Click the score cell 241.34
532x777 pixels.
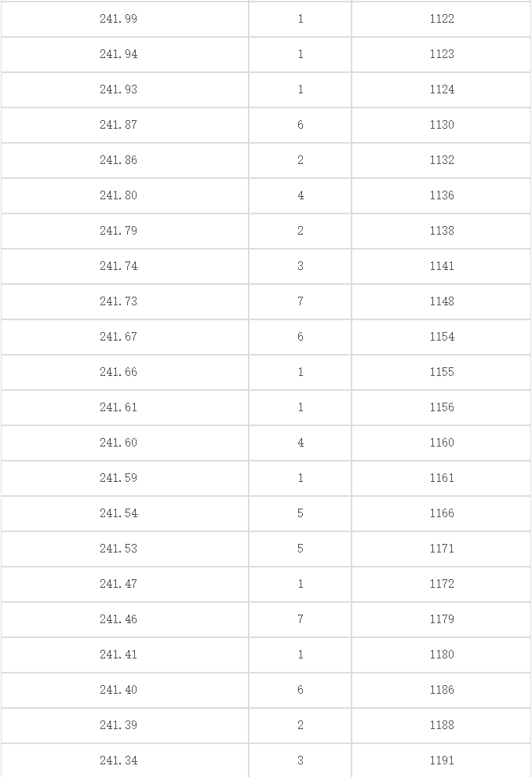tap(118, 761)
